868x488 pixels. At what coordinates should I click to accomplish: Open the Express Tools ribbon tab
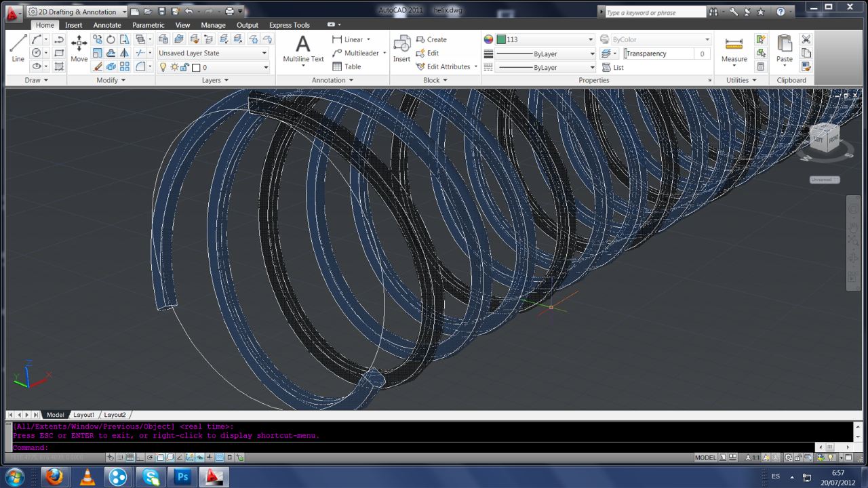tap(290, 25)
